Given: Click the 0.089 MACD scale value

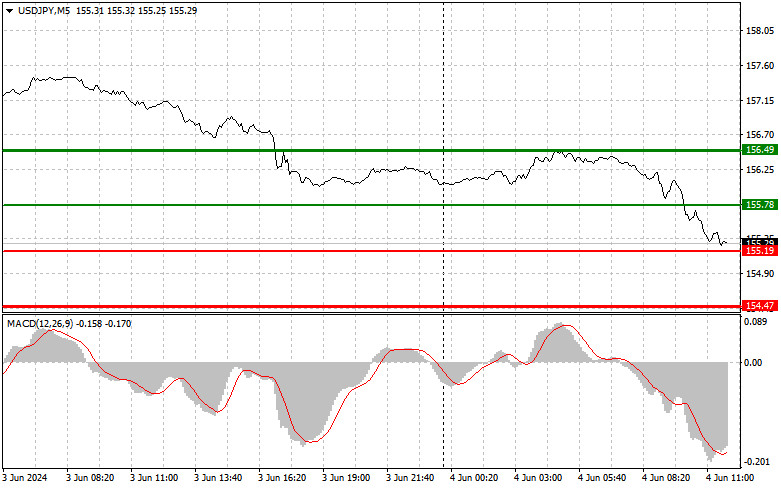Looking at the screenshot, I should [756, 322].
